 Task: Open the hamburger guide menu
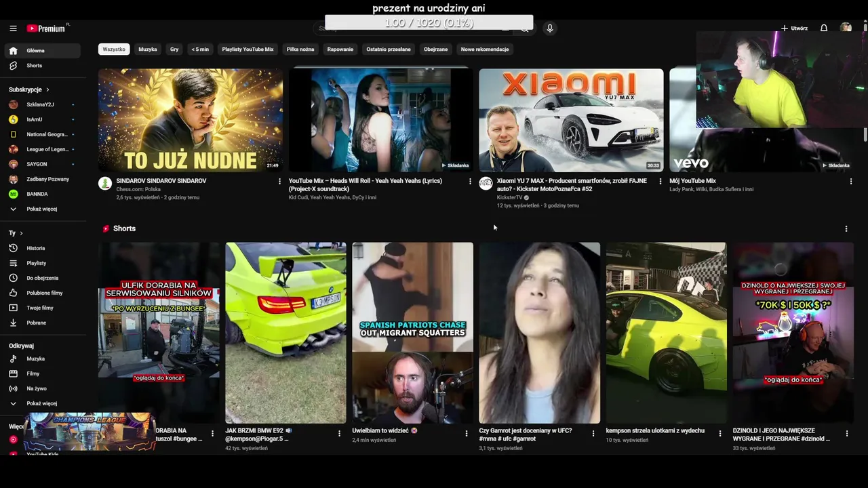pyautogui.click(x=13, y=28)
